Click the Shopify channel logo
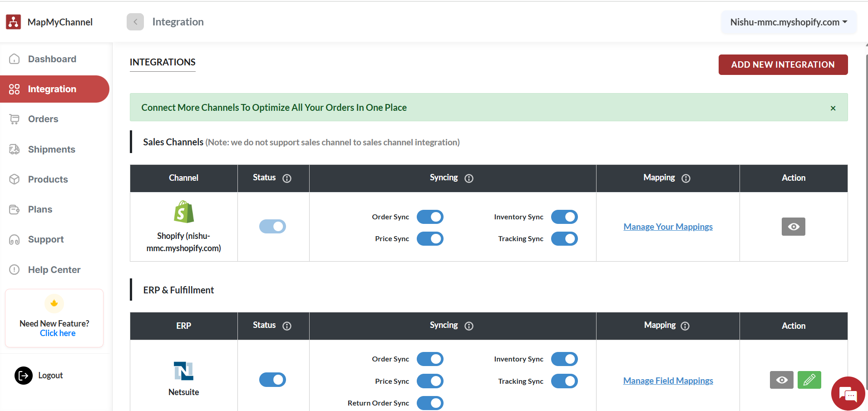The height and width of the screenshot is (411, 868). [184, 212]
